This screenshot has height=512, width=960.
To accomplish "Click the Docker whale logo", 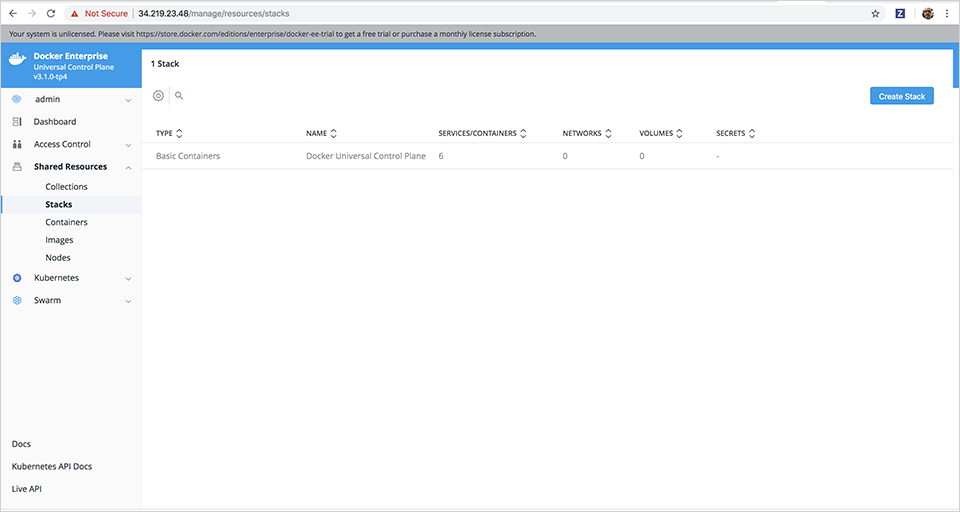I will tap(17, 58).
